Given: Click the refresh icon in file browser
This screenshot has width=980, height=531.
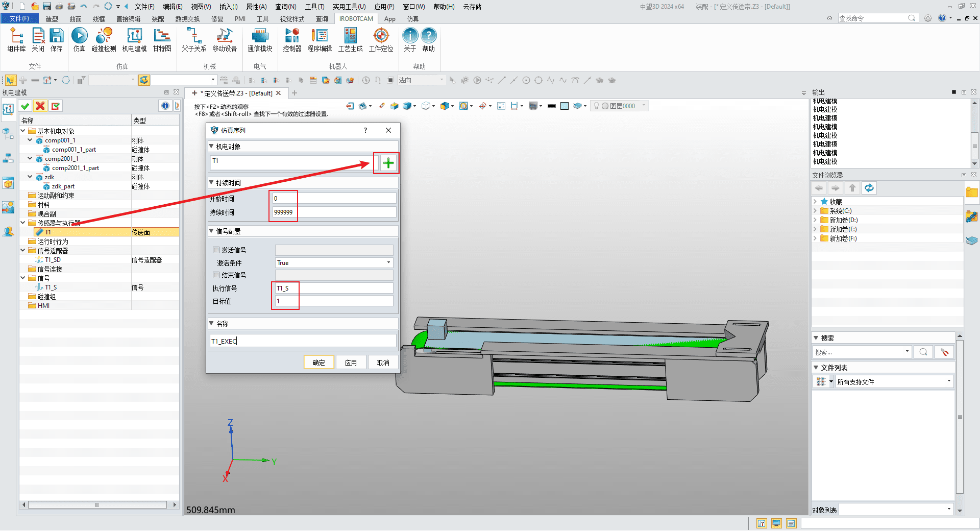Looking at the screenshot, I should 869,188.
